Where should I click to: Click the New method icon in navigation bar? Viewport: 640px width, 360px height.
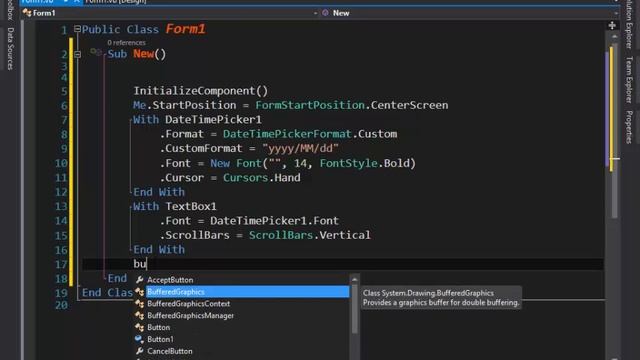point(325,13)
